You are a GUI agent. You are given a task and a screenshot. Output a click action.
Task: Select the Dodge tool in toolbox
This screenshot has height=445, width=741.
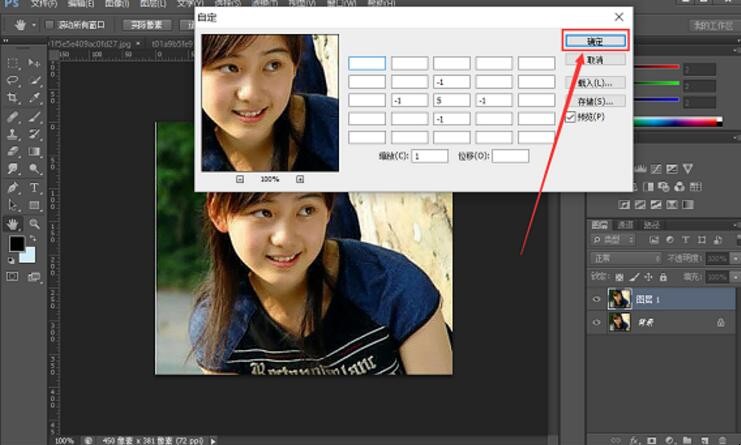coord(34,169)
